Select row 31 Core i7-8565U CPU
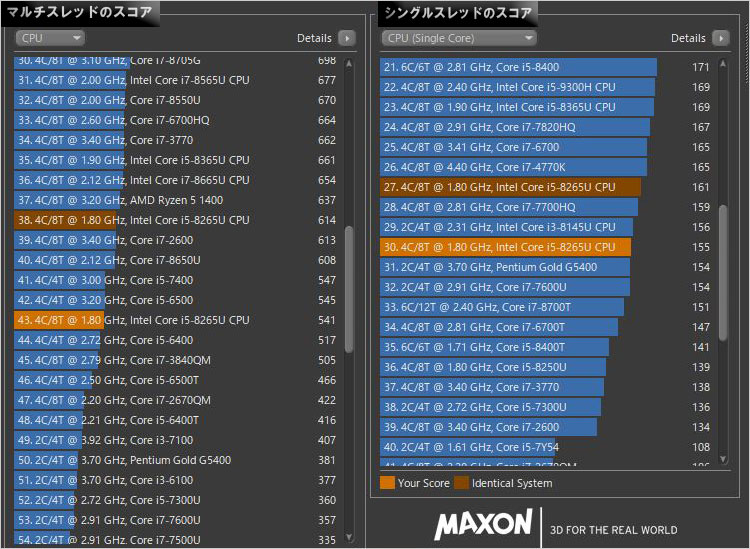 [x=175, y=80]
